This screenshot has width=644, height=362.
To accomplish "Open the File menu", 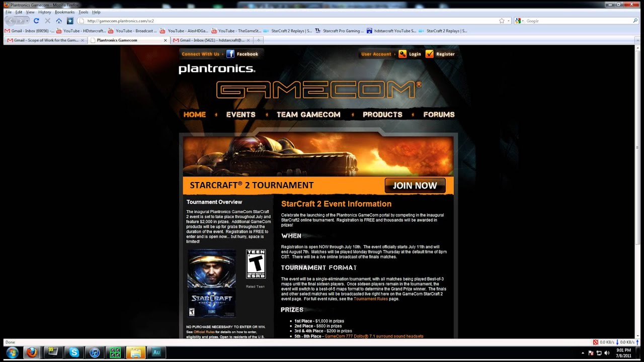I will click(9, 12).
